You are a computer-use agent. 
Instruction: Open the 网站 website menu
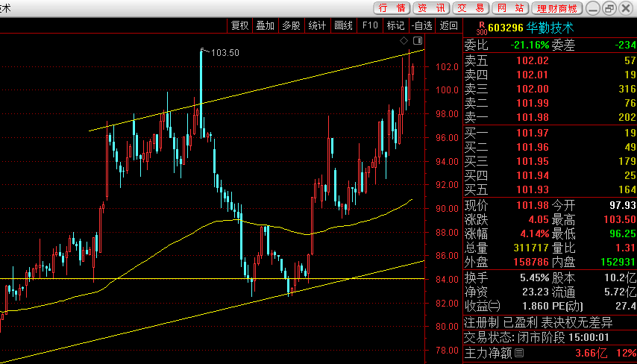tap(510, 8)
